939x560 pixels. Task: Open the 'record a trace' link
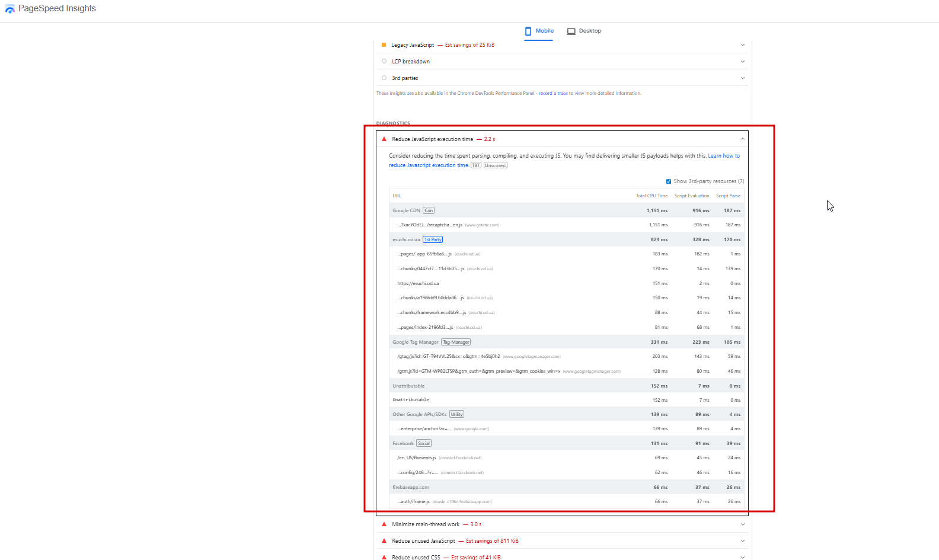553,93
